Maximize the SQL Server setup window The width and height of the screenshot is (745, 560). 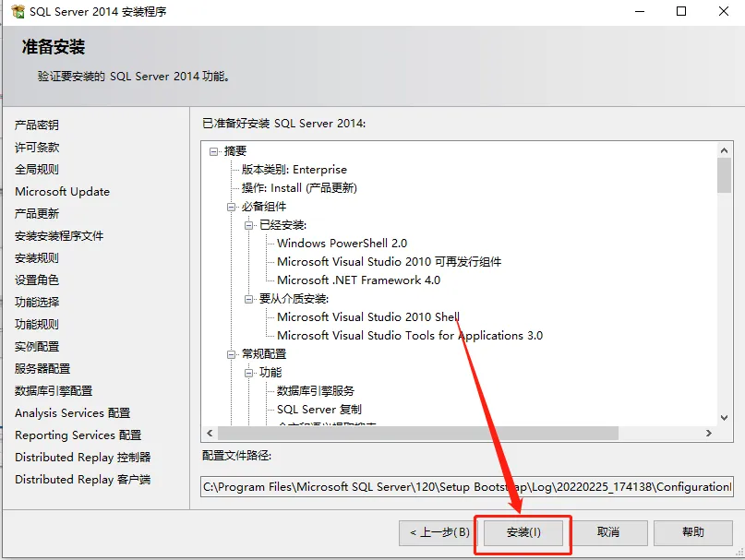pos(681,11)
